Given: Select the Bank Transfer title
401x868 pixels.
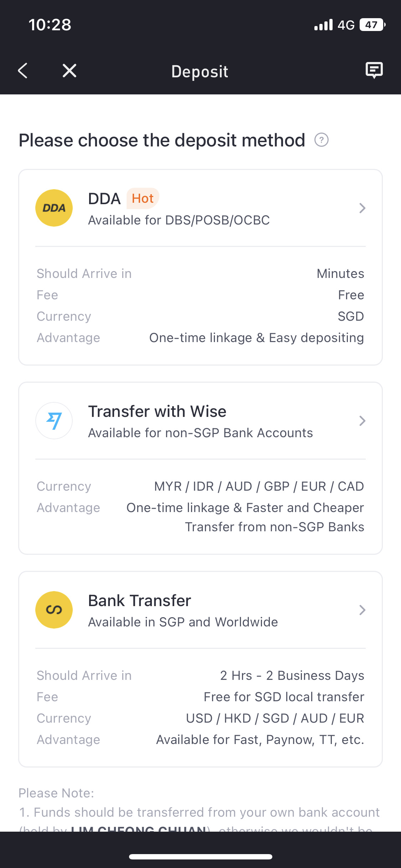Looking at the screenshot, I should (140, 601).
